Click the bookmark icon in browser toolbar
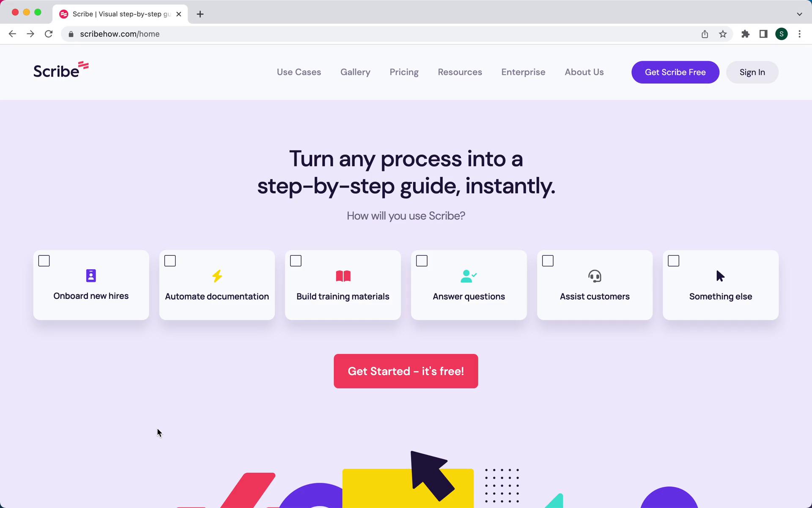This screenshot has height=508, width=812. point(723,34)
